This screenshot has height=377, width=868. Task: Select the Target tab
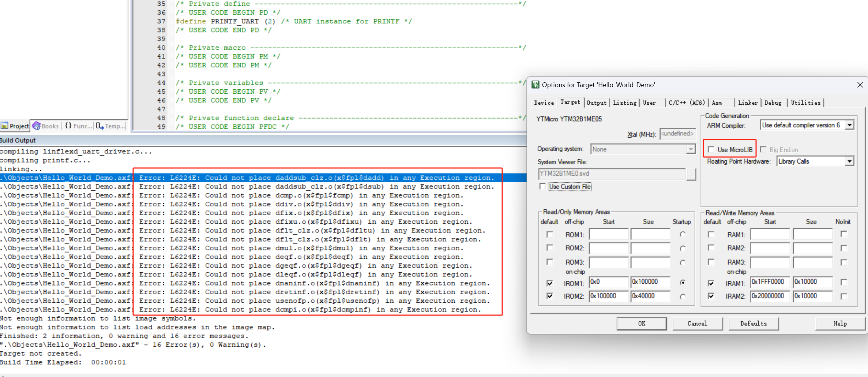(x=570, y=102)
